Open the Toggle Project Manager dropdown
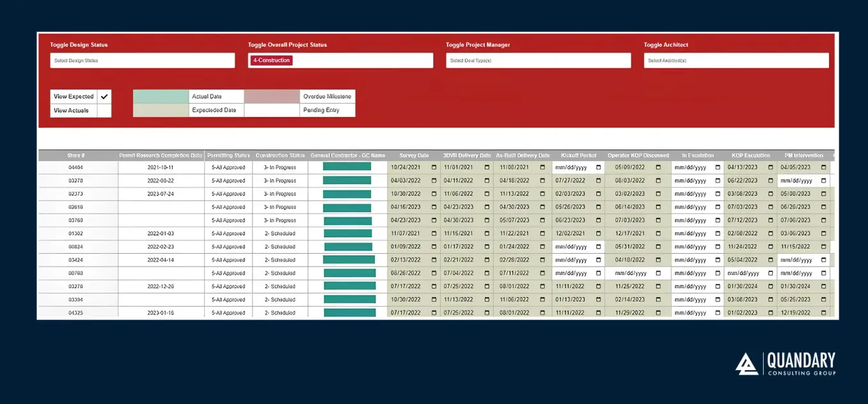 539,60
